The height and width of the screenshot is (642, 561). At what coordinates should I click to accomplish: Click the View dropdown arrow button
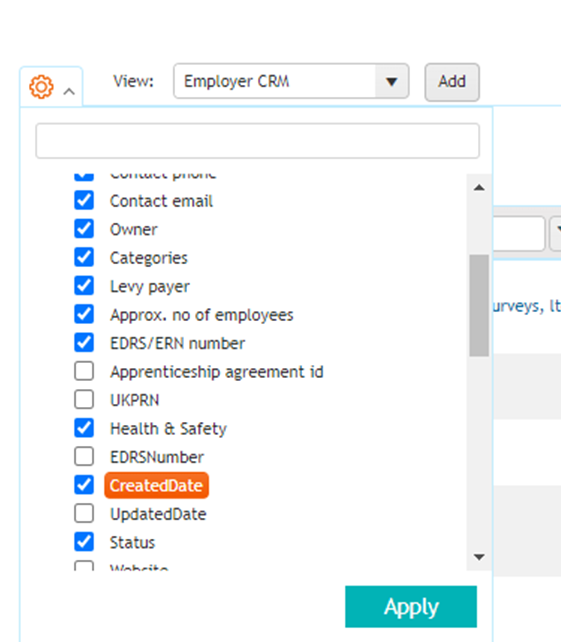click(x=391, y=81)
